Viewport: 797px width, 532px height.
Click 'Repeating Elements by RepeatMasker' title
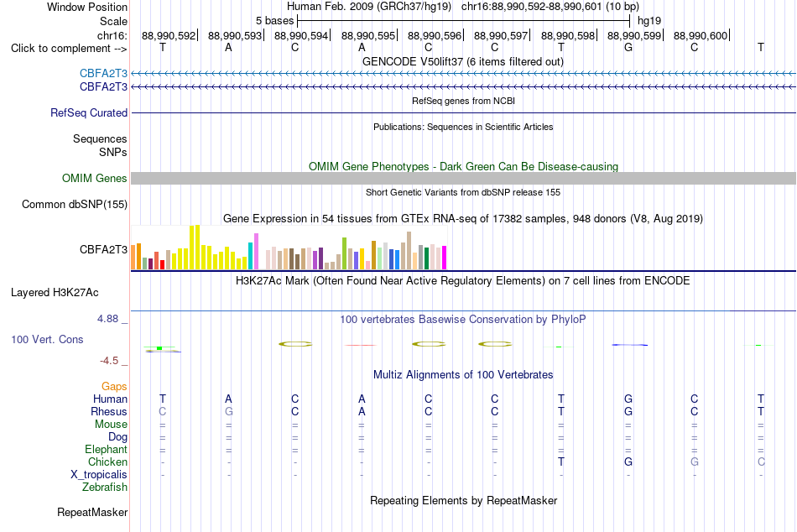464,500
